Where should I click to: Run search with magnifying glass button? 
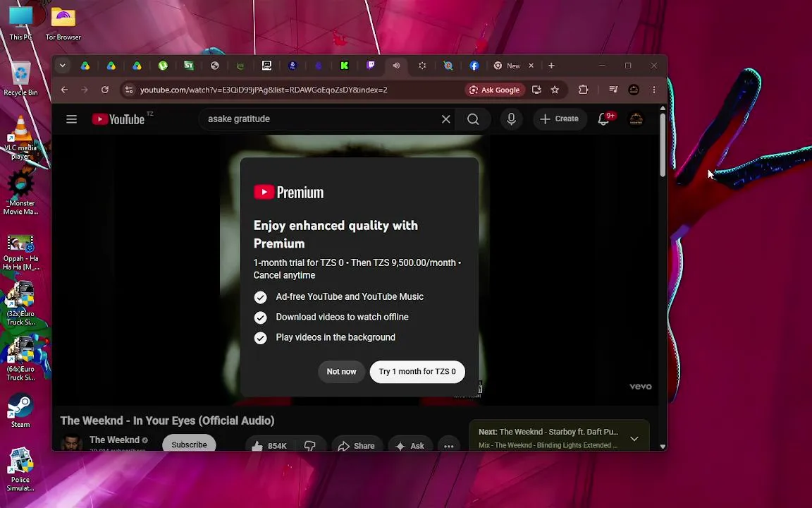[x=473, y=119]
